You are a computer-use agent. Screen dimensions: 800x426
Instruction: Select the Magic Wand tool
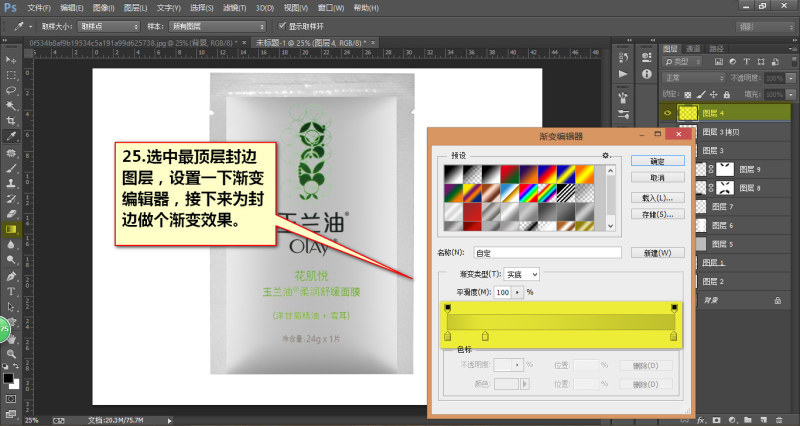coord(11,106)
